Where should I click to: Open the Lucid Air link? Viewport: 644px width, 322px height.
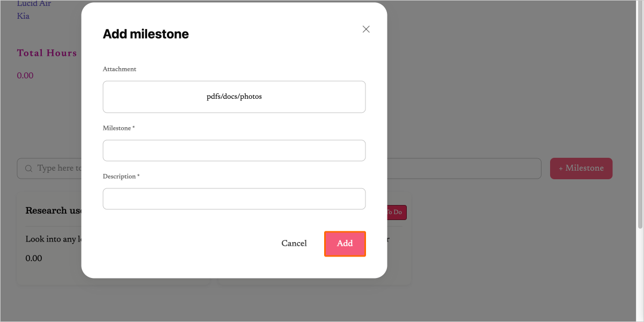(x=34, y=4)
